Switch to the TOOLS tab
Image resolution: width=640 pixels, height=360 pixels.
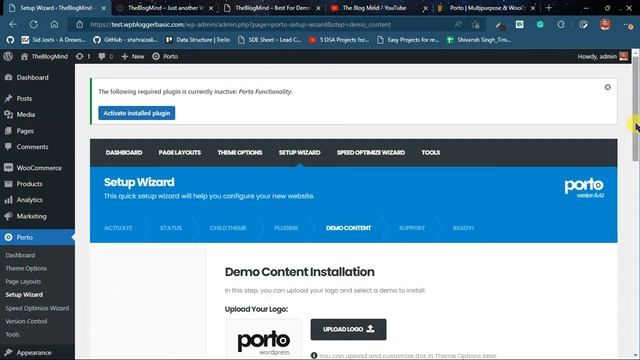431,153
